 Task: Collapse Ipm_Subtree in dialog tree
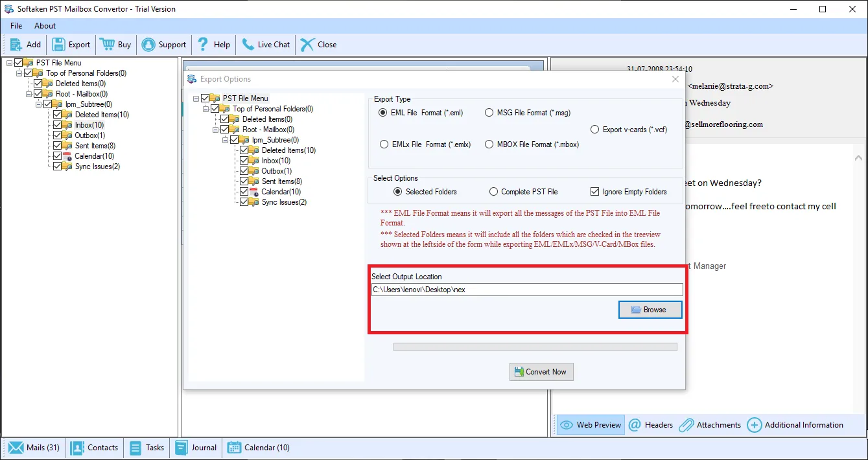coord(225,140)
